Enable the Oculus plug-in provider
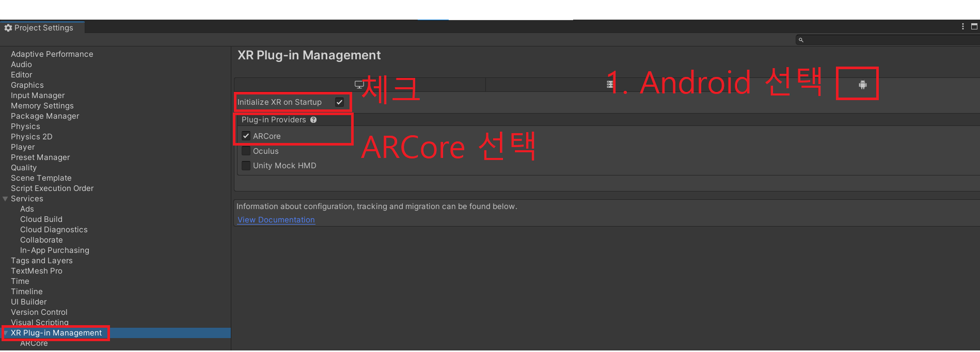Screen dimensions: 980x352 [246, 151]
